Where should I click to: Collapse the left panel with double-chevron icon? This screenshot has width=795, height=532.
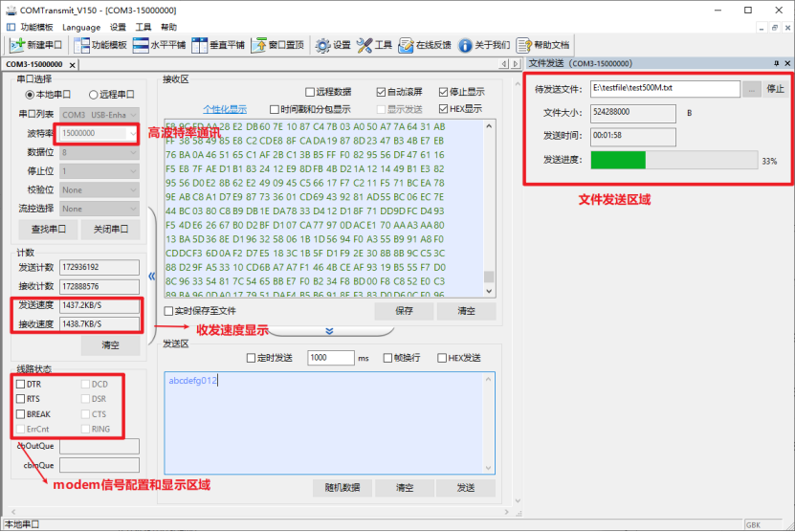click(x=151, y=276)
